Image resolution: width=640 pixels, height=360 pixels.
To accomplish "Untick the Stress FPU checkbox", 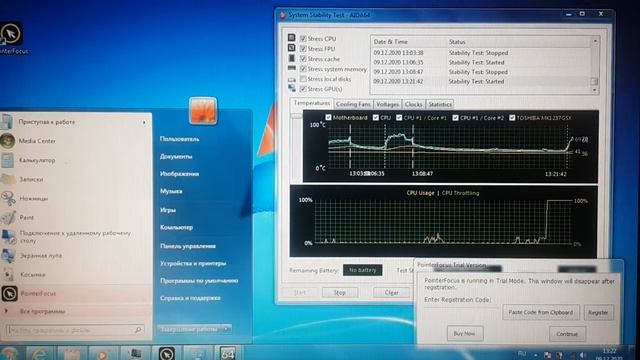I will pyautogui.click(x=303, y=49).
